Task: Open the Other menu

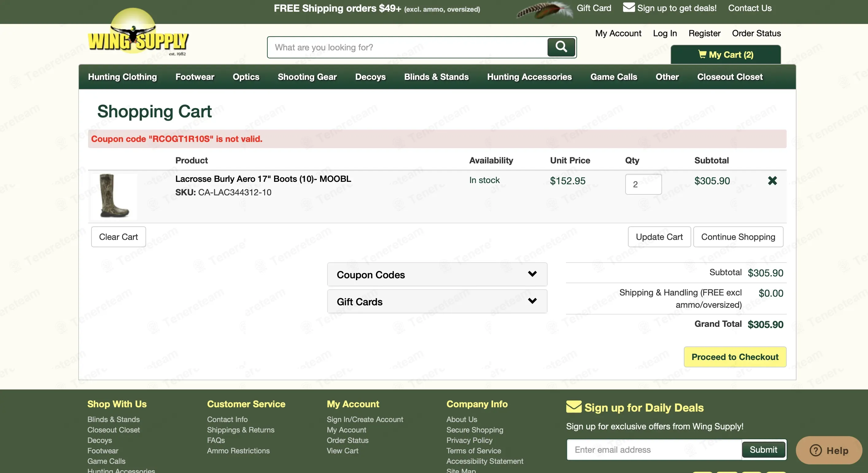Action: point(667,77)
